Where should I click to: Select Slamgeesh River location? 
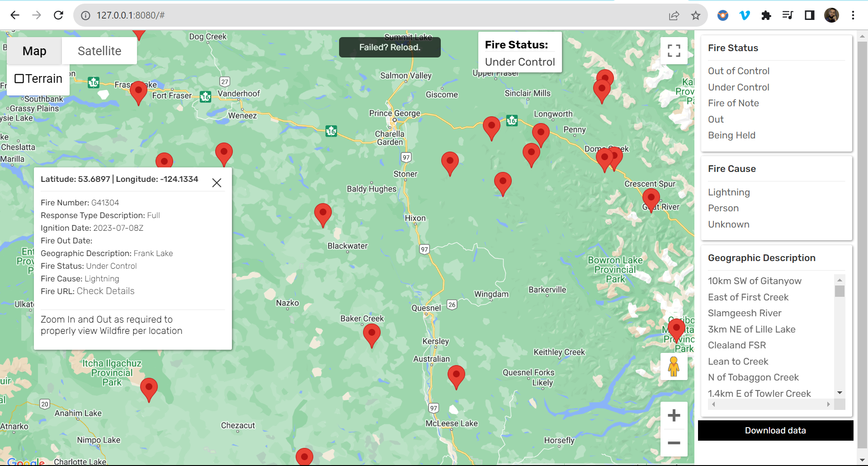click(x=745, y=313)
